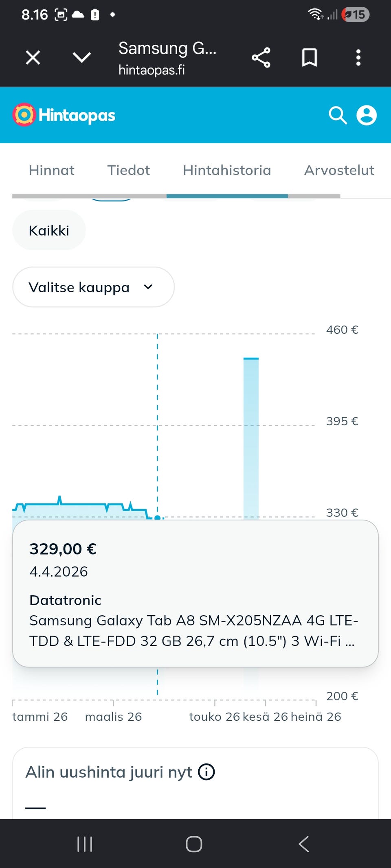
Task: Select the Kaikki time range chip
Action: [x=49, y=230]
